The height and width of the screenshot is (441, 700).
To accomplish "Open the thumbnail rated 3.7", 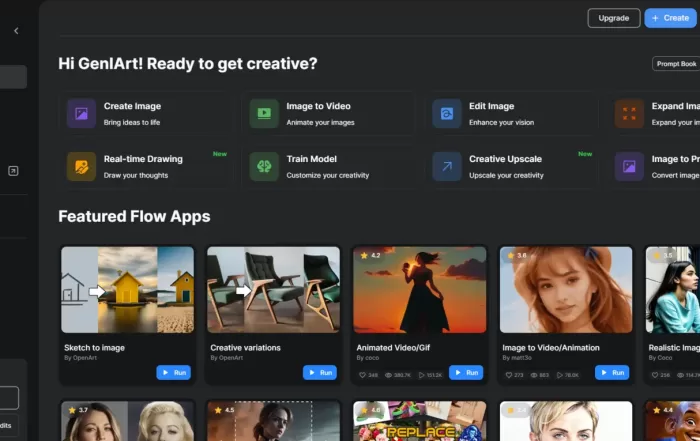I will coord(128,421).
